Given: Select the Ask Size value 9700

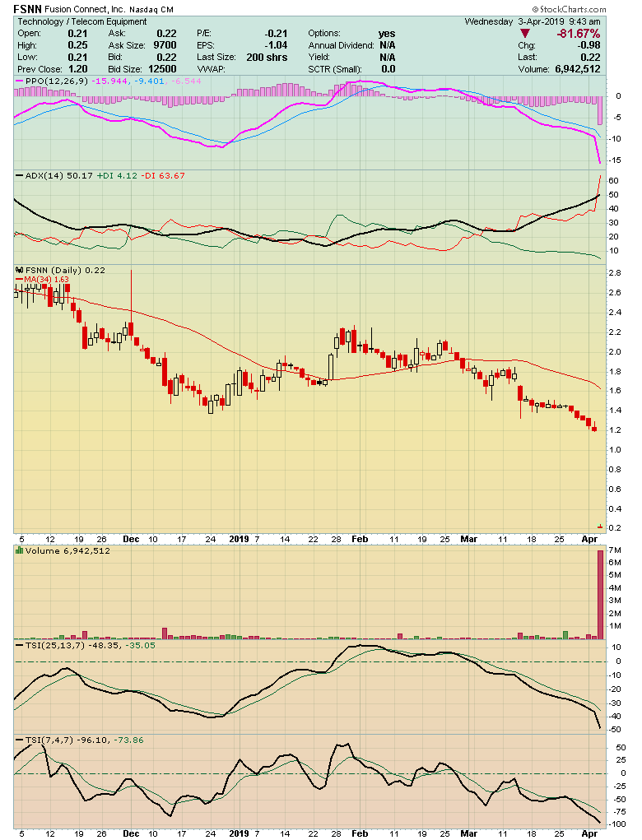Looking at the screenshot, I should click(165, 45).
